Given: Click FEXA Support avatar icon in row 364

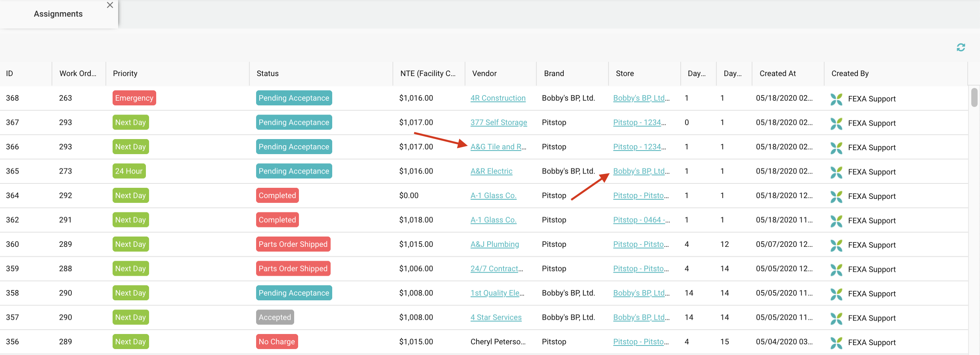Looking at the screenshot, I should click(836, 196).
